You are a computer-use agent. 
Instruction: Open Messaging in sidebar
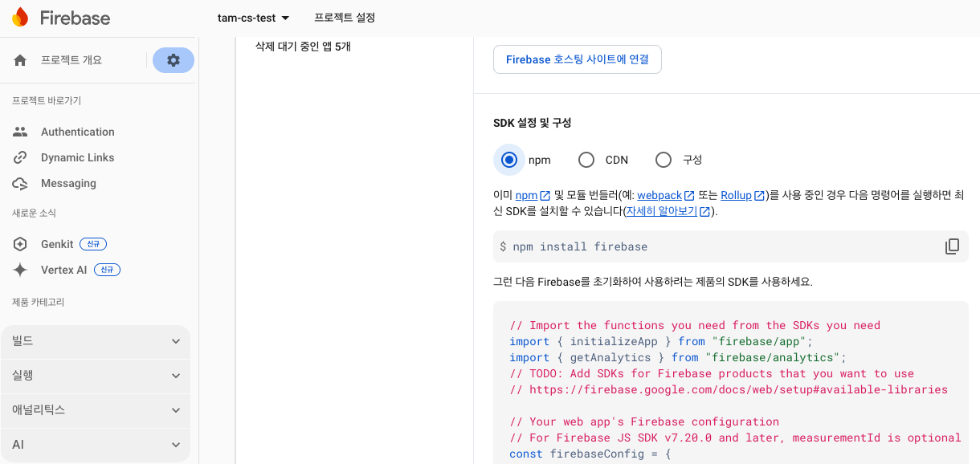(68, 183)
